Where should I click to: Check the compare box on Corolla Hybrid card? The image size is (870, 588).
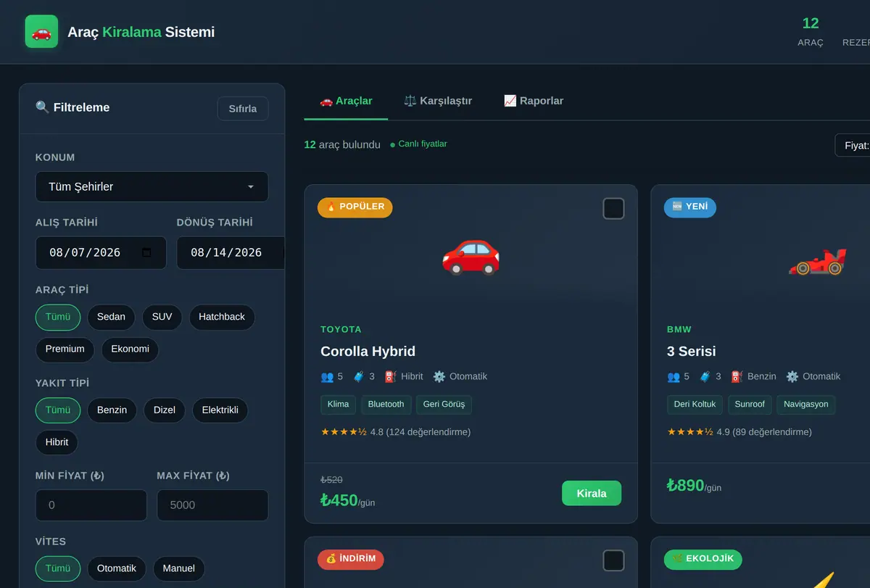613,209
